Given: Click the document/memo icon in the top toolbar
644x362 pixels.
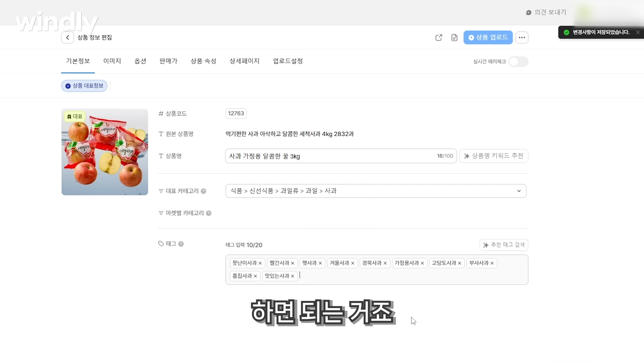Looking at the screenshot, I should [454, 37].
